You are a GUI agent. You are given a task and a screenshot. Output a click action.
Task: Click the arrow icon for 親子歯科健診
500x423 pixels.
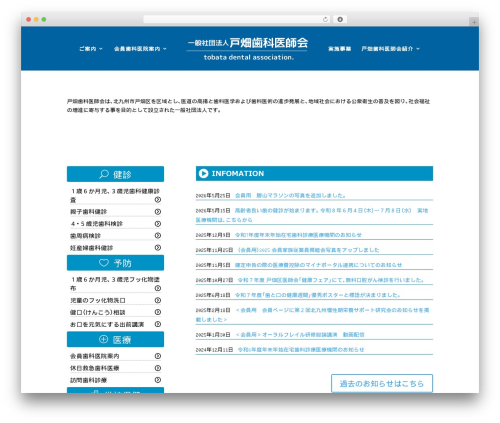point(158,212)
